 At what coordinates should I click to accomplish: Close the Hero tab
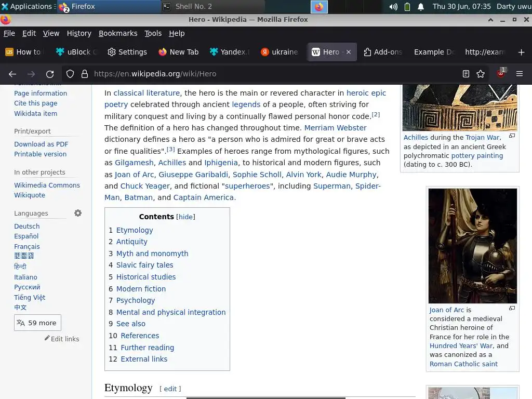point(349,52)
